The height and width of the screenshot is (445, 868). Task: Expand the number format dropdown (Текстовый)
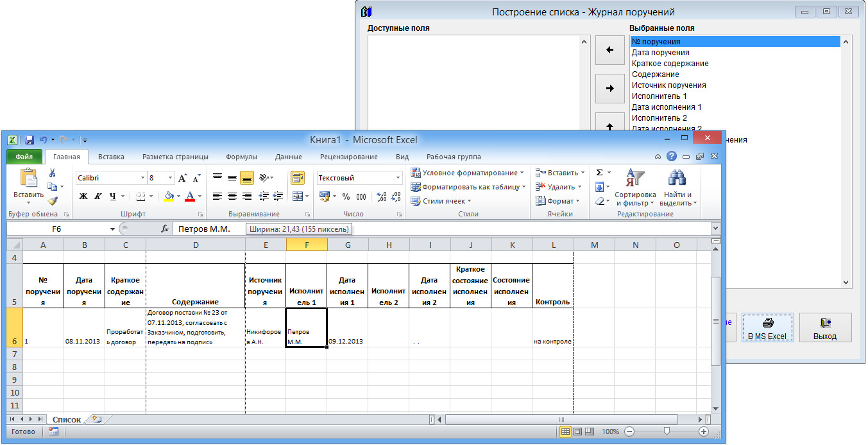tap(397, 178)
